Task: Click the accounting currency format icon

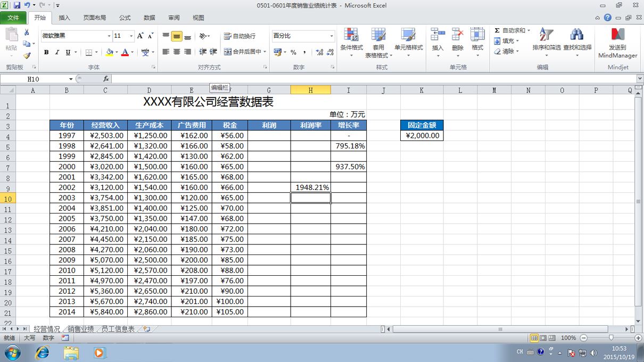Action: click(277, 52)
